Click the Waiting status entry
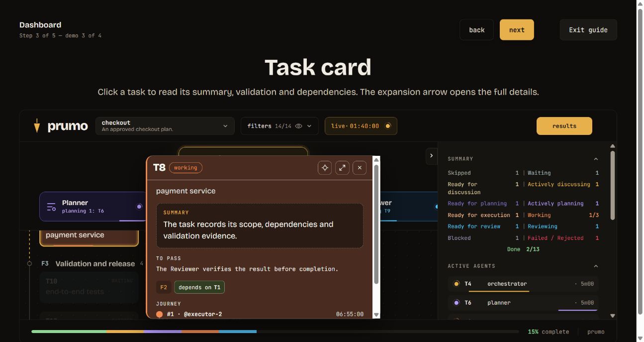 click(x=563, y=173)
